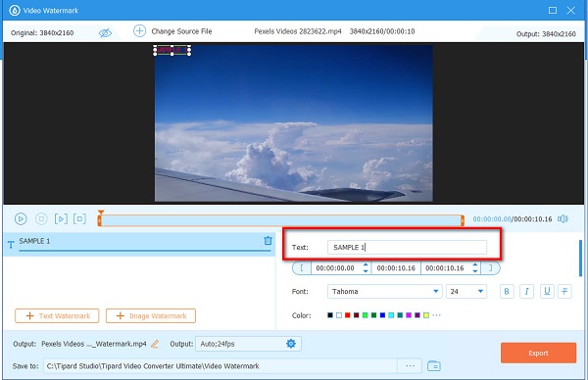588x380 pixels.
Task: Stop the video playback
Action: pos(41,218)
